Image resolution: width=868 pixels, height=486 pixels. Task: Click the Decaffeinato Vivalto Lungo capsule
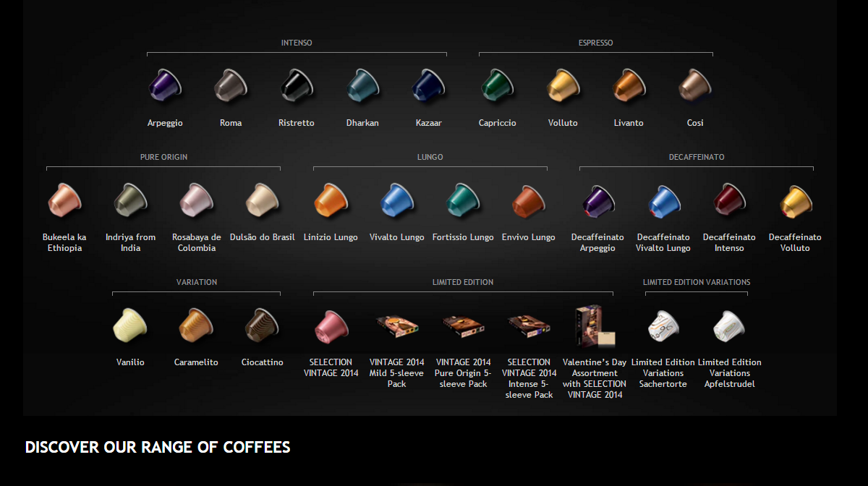663,201
